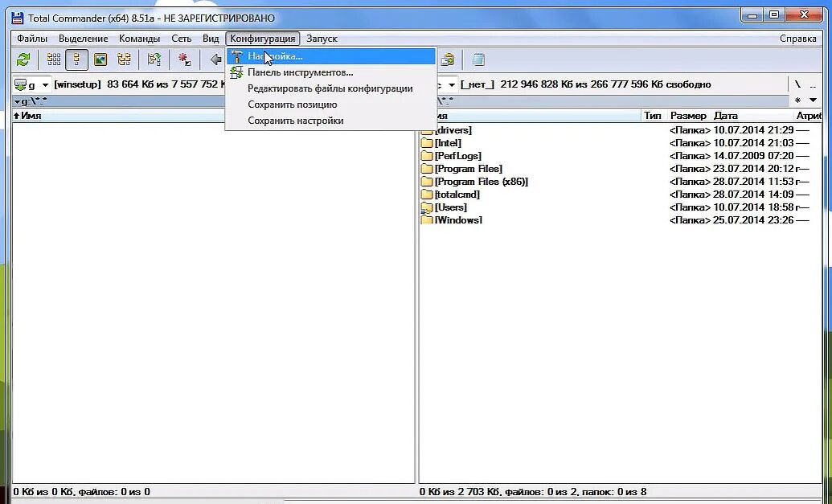Sort right panel by Размер column
The height and width of the screenshot is (504, 832).
click(688, 116)
